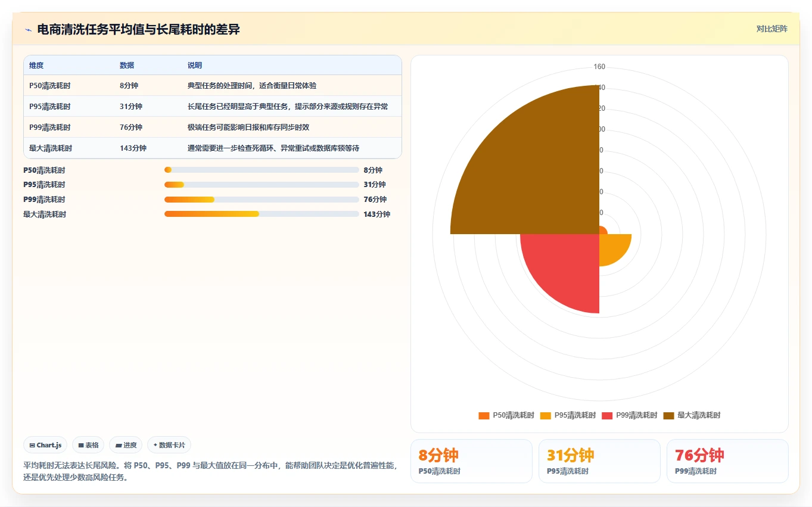Click the 8分钟 table cell
Screen dimensions: 812x507
129,86
